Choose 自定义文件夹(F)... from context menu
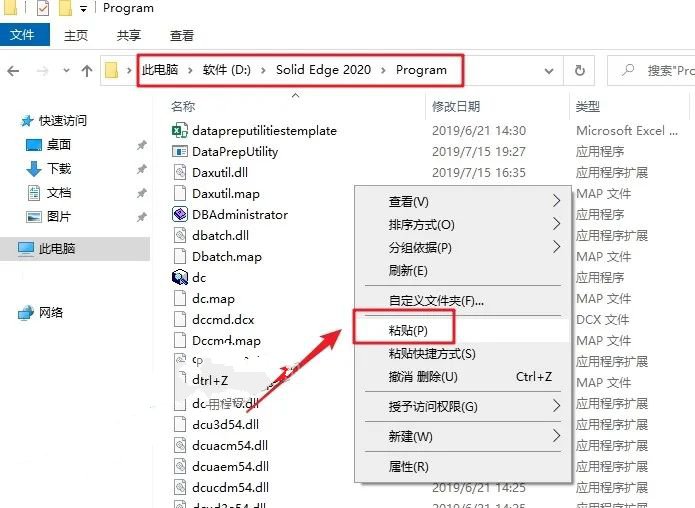 pos(463,301)
